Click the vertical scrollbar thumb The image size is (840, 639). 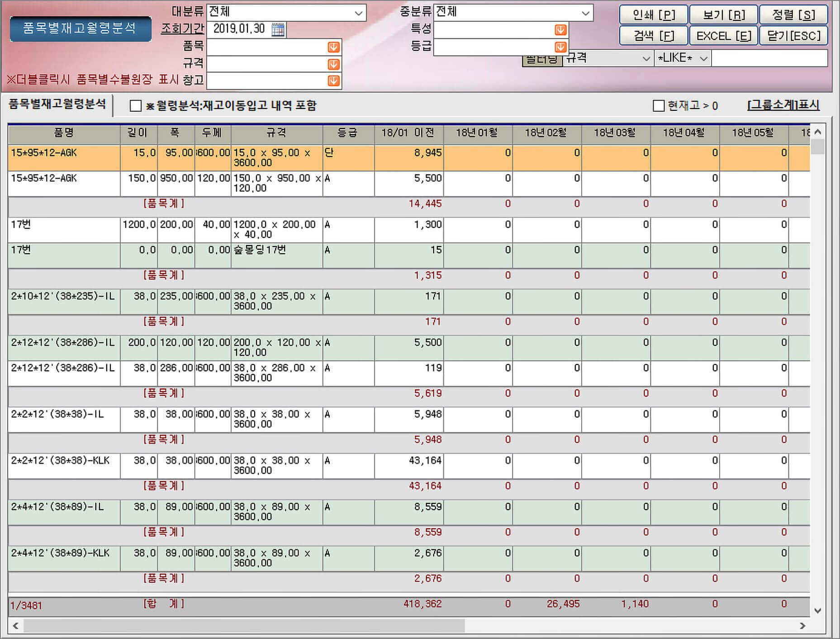pos(817,147)
